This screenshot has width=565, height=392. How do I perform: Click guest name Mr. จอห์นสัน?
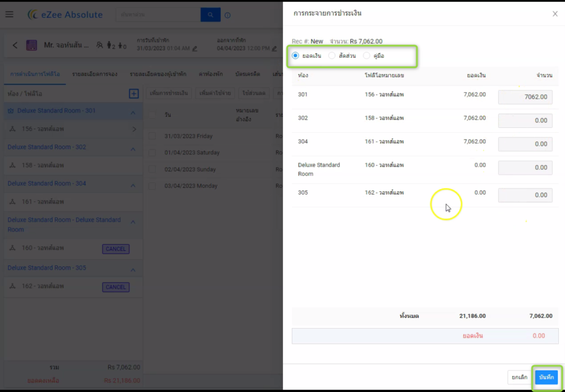(x=66, y=45)
